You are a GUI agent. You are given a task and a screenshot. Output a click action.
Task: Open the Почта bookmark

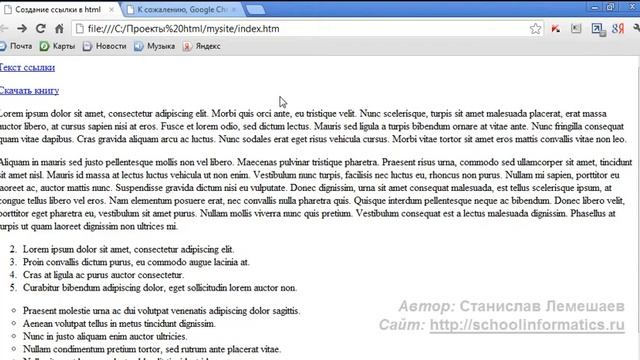(x=16, y=46)
